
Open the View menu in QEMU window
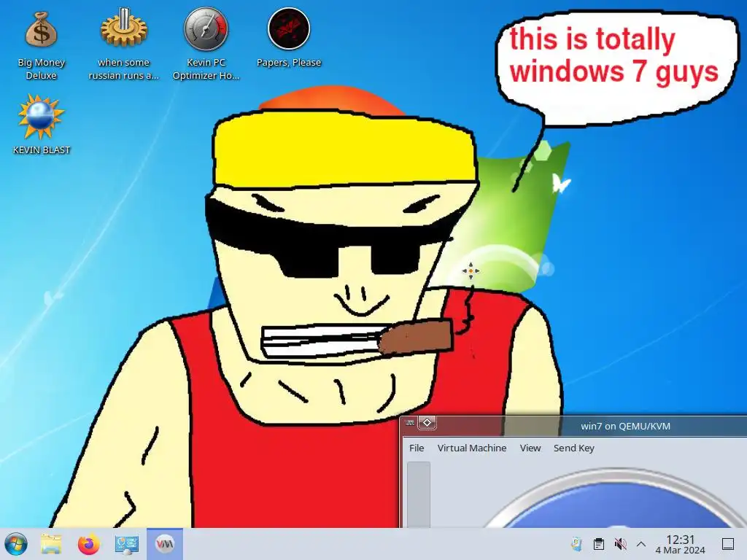(x=530, y=448)
